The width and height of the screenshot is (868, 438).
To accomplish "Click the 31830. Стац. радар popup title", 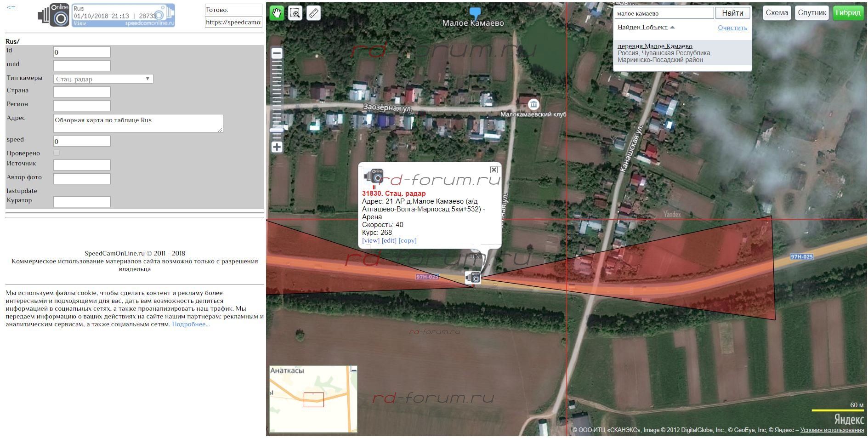I will 394,193.
